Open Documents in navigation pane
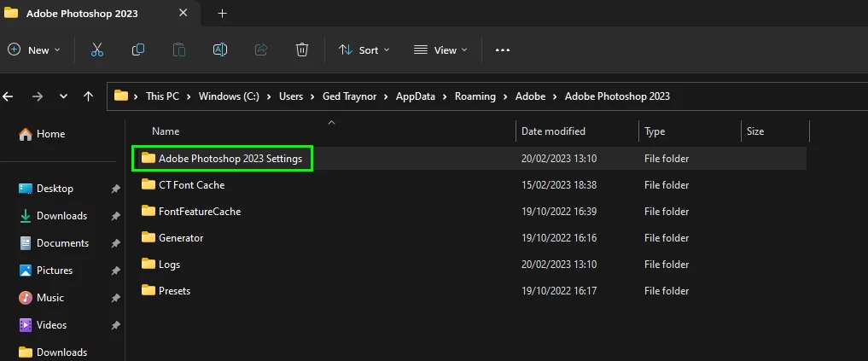 pyautogui.click(x=61, y=243)
